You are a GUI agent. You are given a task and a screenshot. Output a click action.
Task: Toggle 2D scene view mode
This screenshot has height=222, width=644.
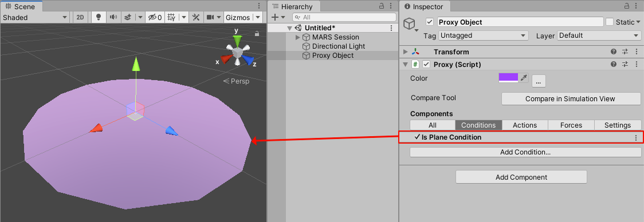80,17
